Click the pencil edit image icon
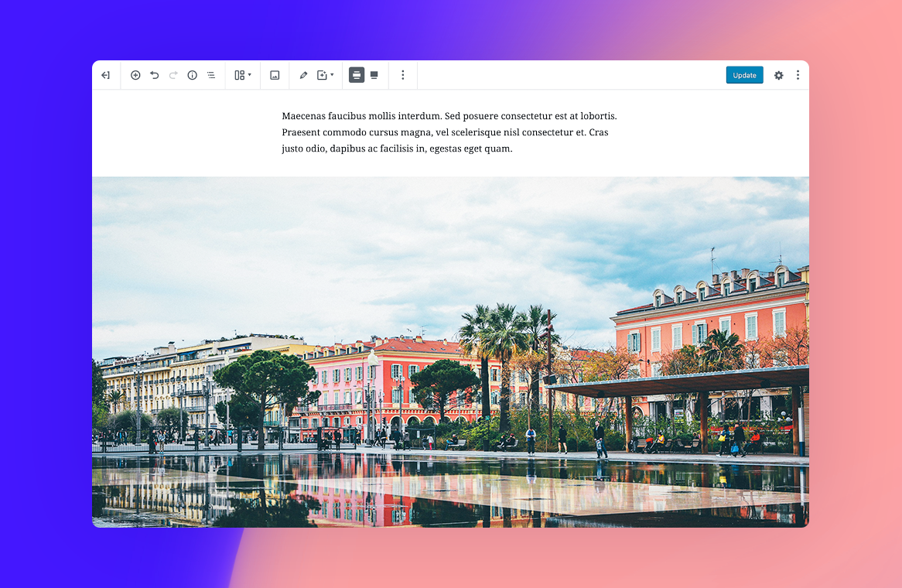 click(303, 75)
